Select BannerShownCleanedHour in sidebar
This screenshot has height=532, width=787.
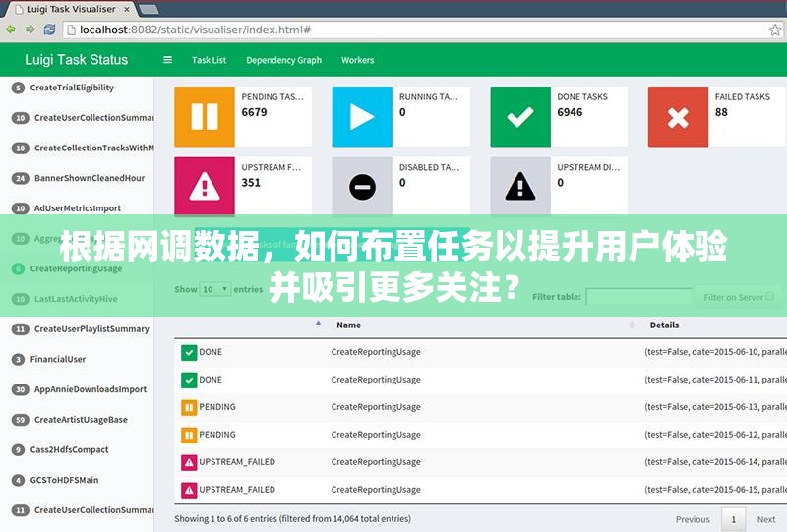click(90, 178)
